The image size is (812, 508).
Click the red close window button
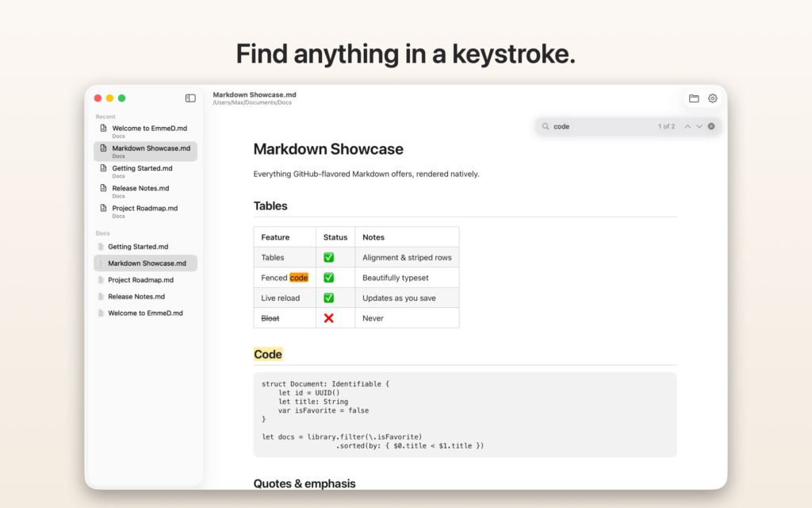[x=98, y=98]
